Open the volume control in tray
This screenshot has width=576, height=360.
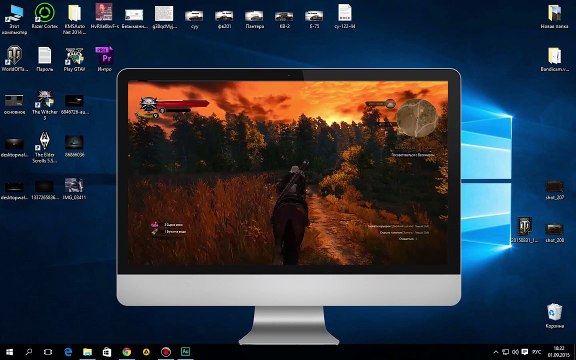click(x=515, y=352)
